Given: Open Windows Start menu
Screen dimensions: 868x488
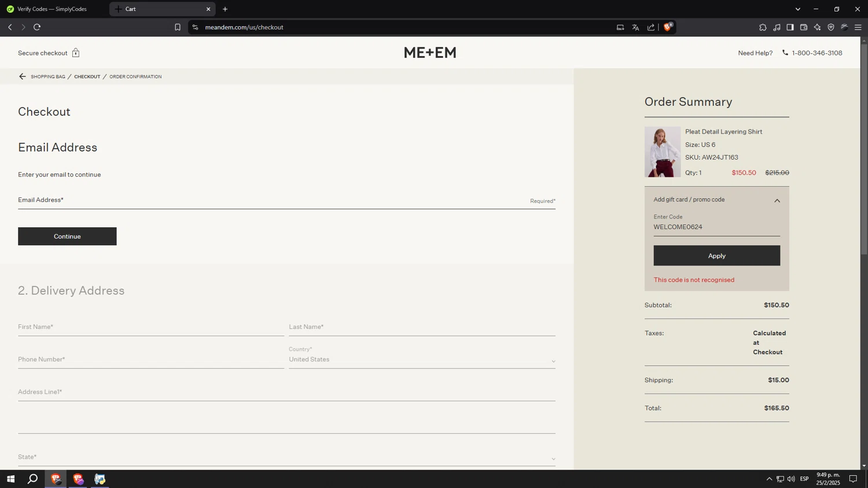Looking at the screenshot, I should tap(10, 479).
